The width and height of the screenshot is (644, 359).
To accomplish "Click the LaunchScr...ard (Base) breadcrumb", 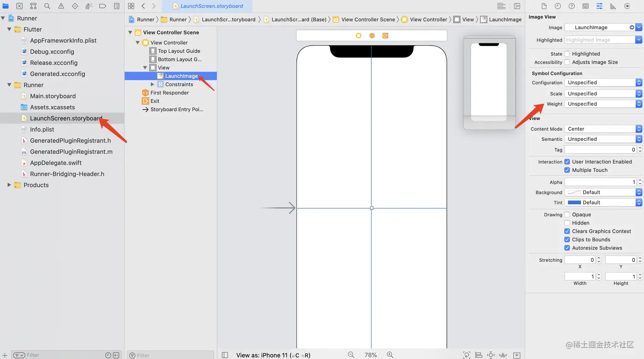I will 295,20.
